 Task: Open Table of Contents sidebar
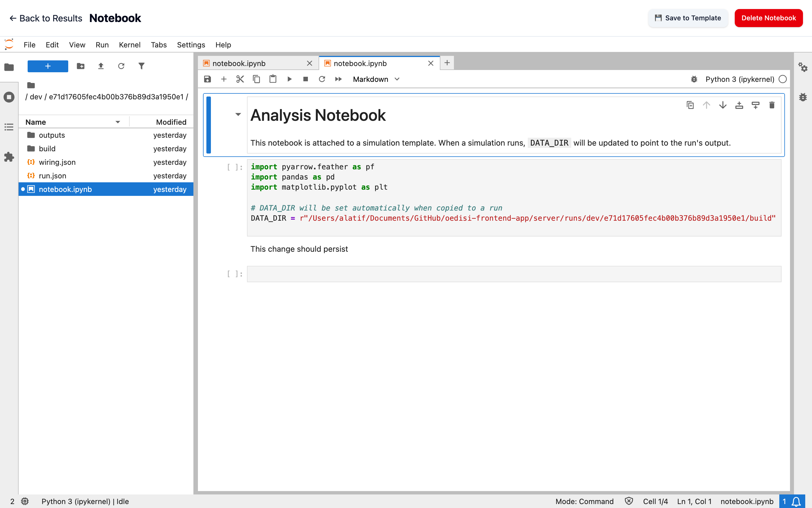[x=9, y=127]
